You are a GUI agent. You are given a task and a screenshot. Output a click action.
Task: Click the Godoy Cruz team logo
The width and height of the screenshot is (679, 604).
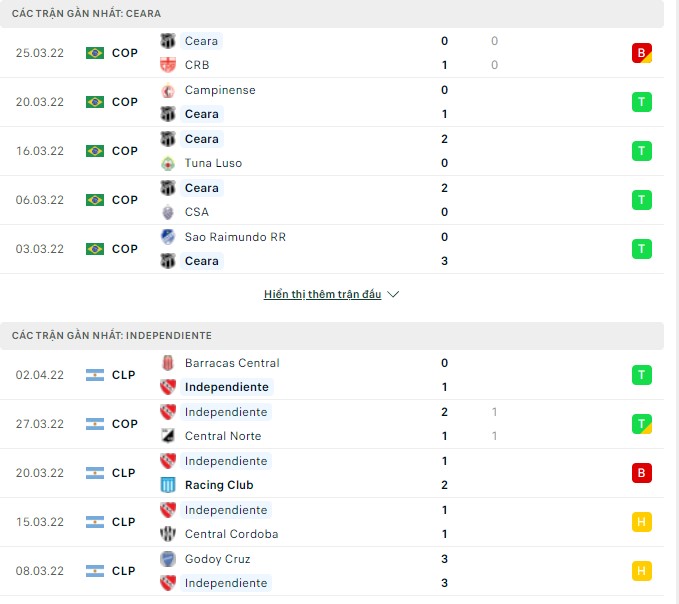coord(168,559)
